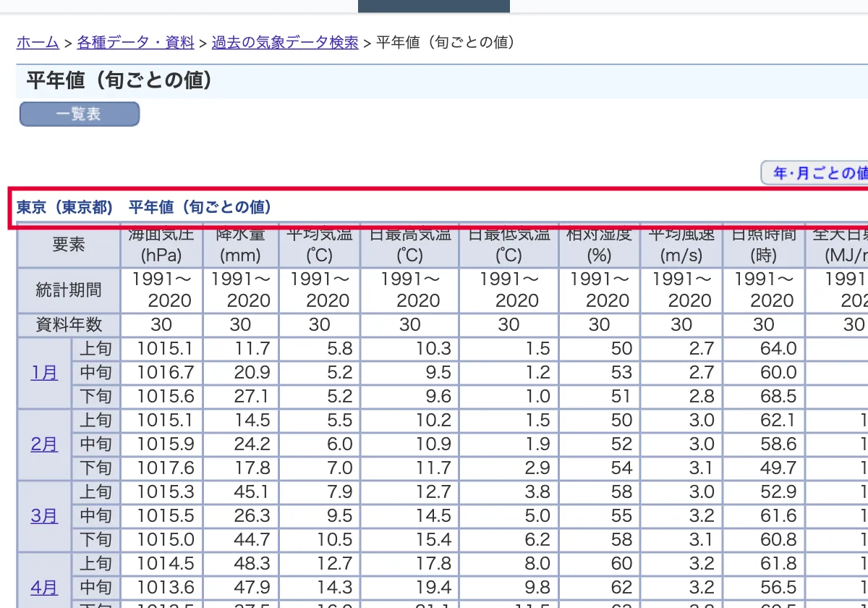Select the 64.0 sunshine hours cell
This screenshot has width=868, height=608.
point(764,349)
